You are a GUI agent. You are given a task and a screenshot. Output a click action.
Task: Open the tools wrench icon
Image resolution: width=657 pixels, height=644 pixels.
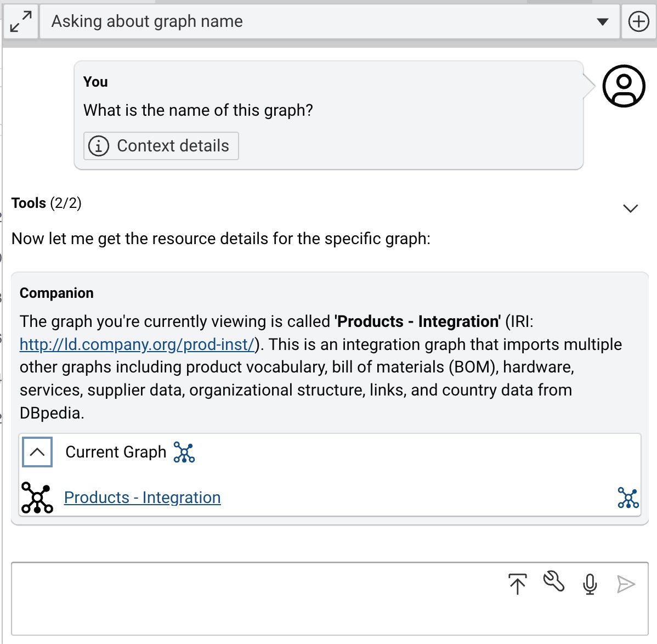coord(553,582)
